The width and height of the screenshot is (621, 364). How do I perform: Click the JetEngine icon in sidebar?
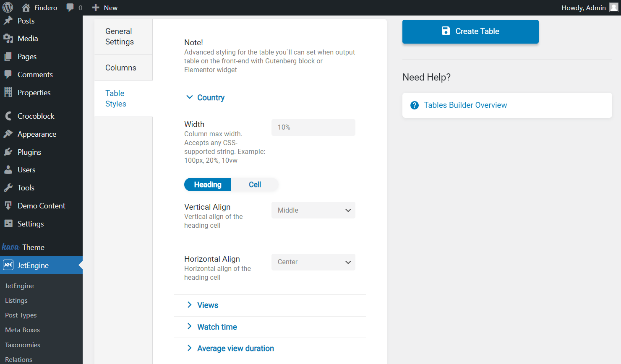click(8, 265)
